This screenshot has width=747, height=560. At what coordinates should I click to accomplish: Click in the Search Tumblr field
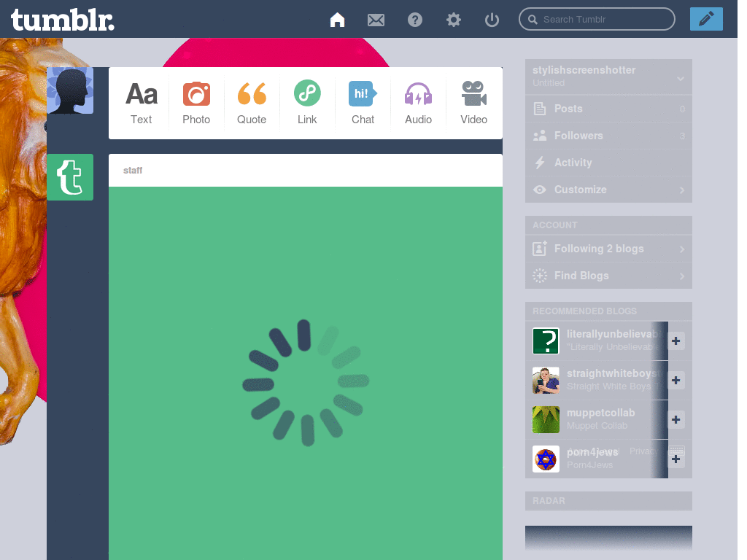(x=597, y=20)
